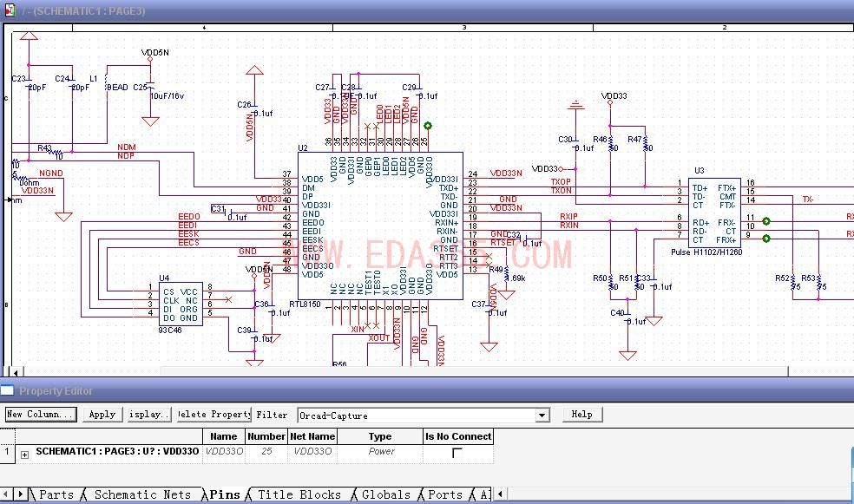Click the highlighted pin 25 VDD33O marker
Screen dimensions: 854x504
coord(428,126)
